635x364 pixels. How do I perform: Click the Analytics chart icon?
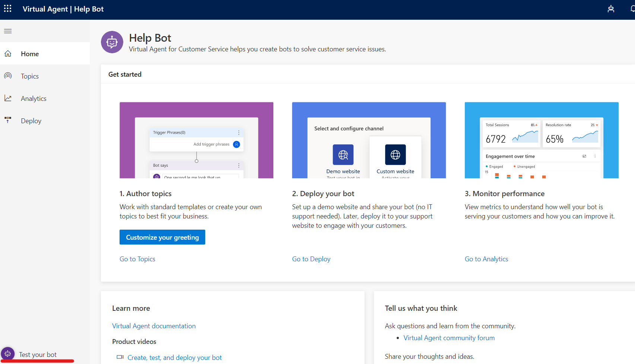[8, 98]
